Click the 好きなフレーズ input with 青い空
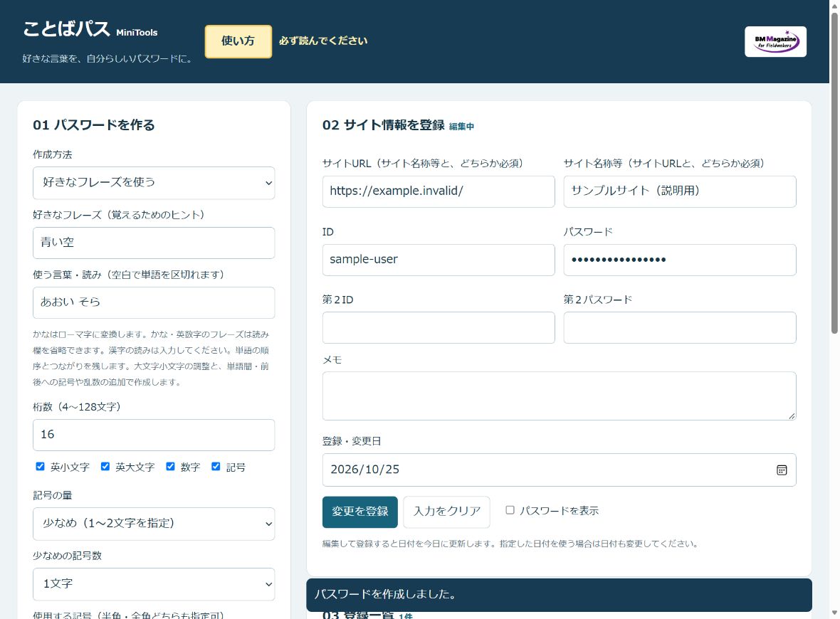The width and height of the screenshot is (840, 619). (x=154, y=243)
